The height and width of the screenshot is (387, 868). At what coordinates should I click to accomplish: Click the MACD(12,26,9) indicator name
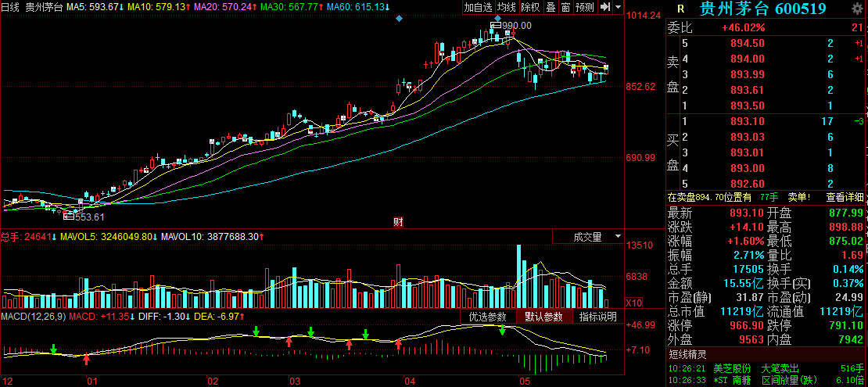pyautogui.click(x=33, y=316)
